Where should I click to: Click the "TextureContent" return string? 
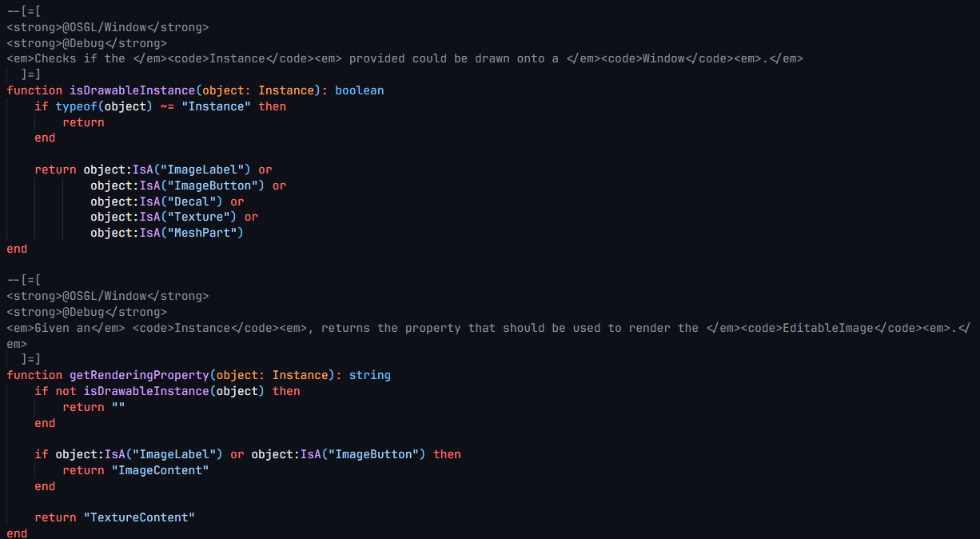coord(139,517)
